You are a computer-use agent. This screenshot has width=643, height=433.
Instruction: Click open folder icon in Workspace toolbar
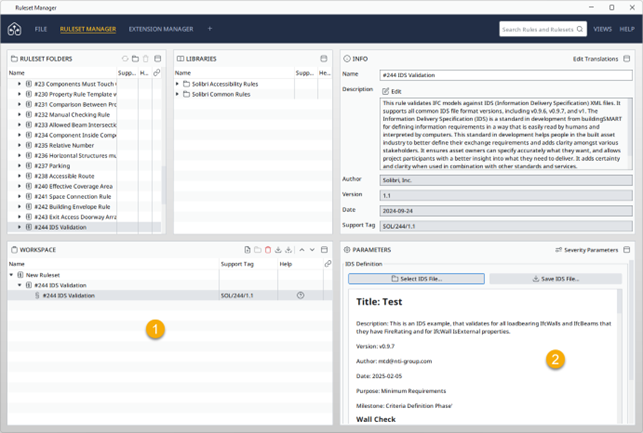tap(258, 250)
